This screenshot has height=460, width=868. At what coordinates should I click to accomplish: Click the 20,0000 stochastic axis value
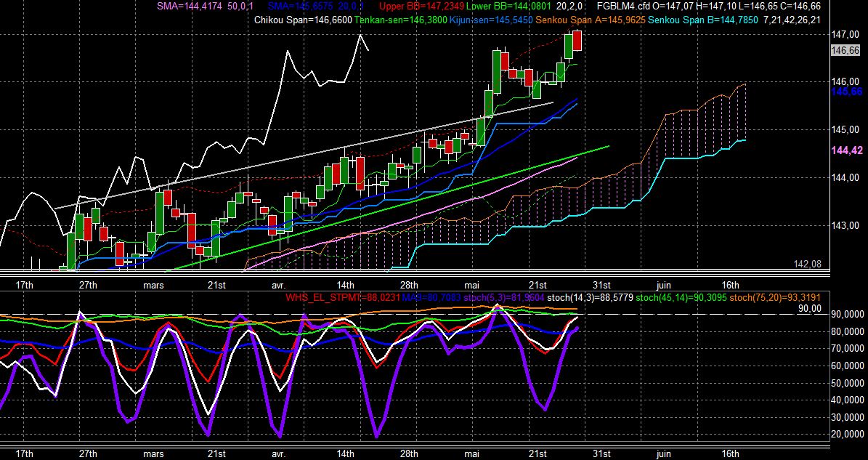[x=847, y=435]
